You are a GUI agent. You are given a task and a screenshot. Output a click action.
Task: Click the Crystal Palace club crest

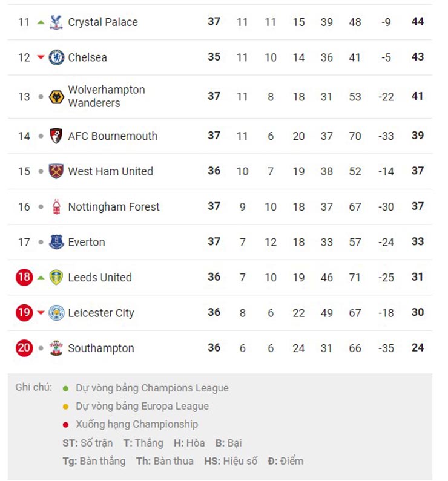click(56, 22)
